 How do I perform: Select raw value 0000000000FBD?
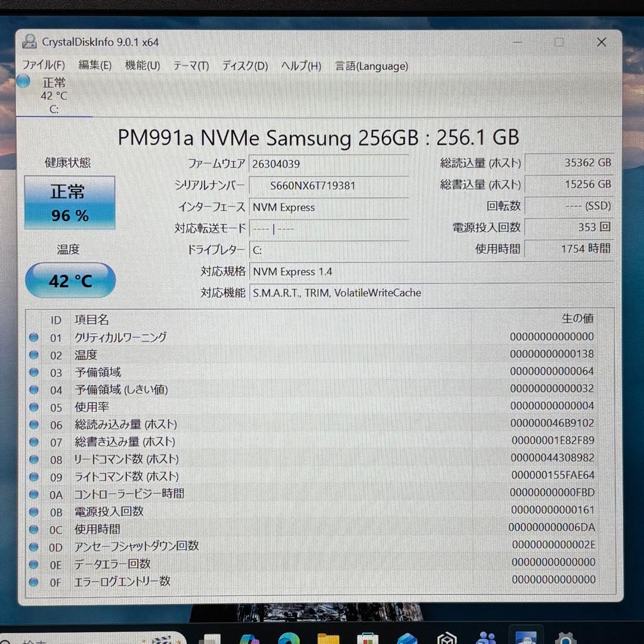[552, 492]
